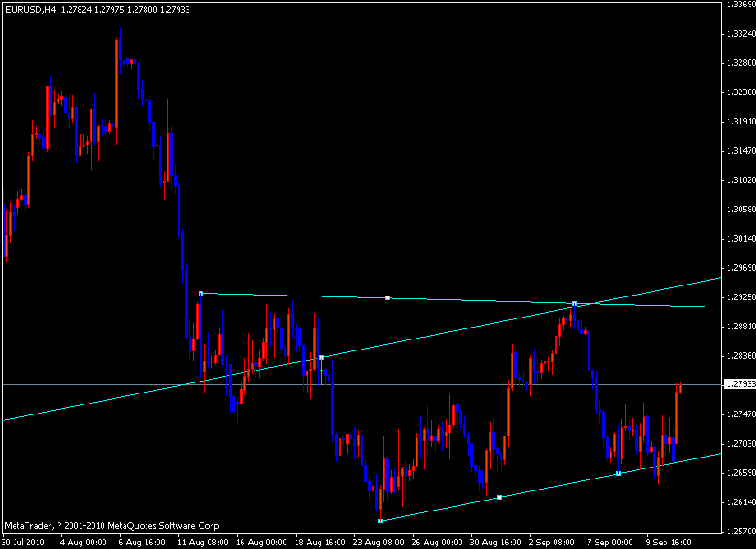
Task: Click the 30 Jul 2010 date label
Action: 23,543
